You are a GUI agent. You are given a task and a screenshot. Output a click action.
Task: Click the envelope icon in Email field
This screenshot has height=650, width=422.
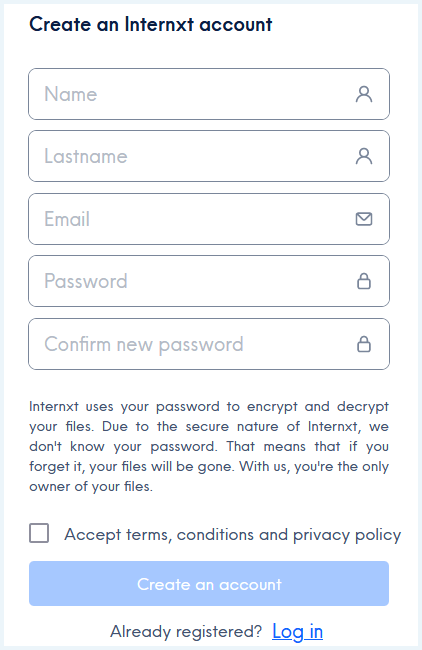tap(364, 219)
